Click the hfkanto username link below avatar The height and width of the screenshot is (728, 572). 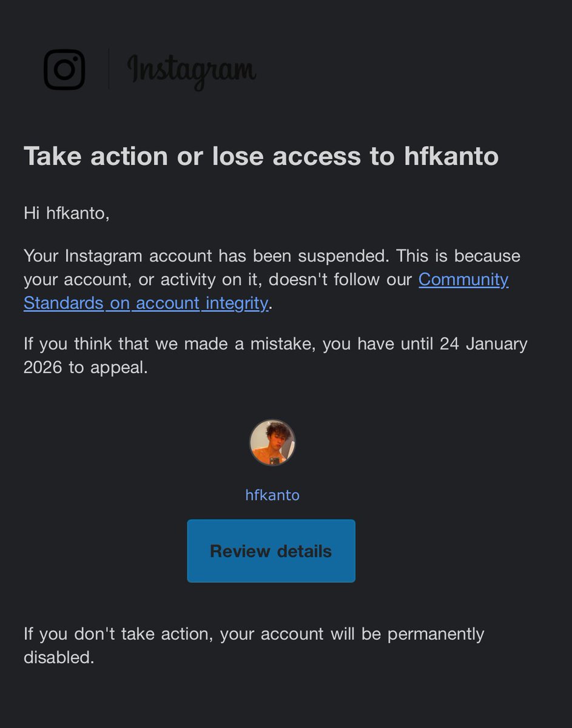[272, 495]
